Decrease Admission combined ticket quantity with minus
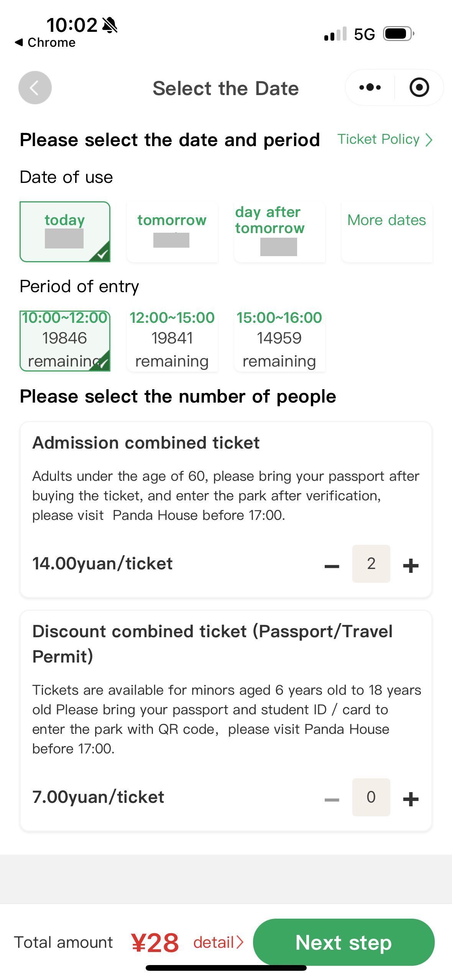452x980 pixels. click(332, 565)
